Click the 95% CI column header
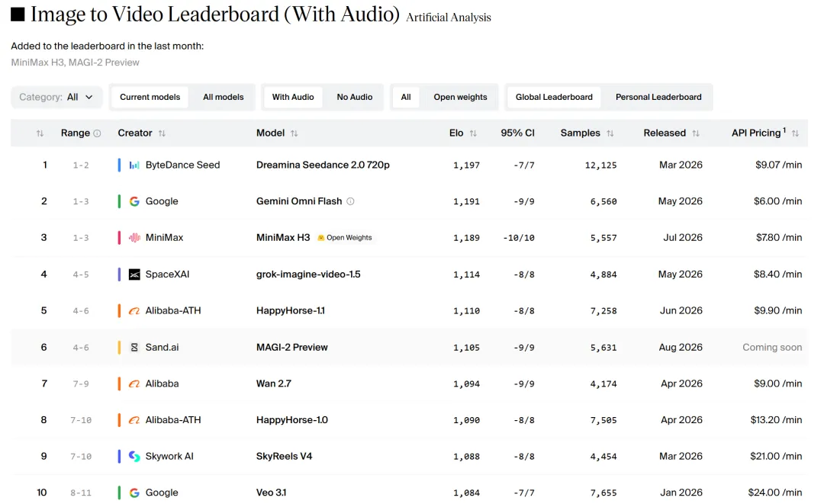Viewport: 824px width, 504px height. pyautogui.click(x=517, y=133)
